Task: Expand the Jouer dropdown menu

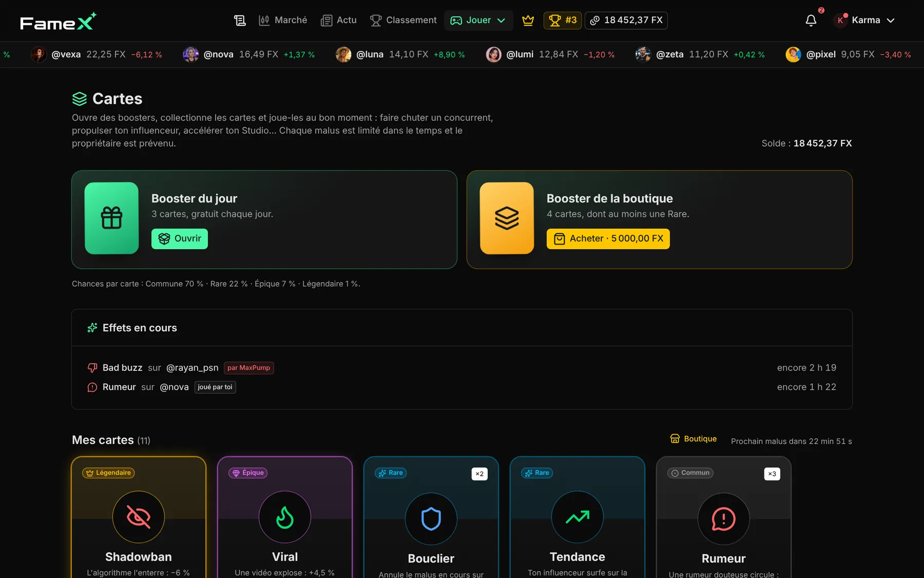Action: tap(478, 21)
